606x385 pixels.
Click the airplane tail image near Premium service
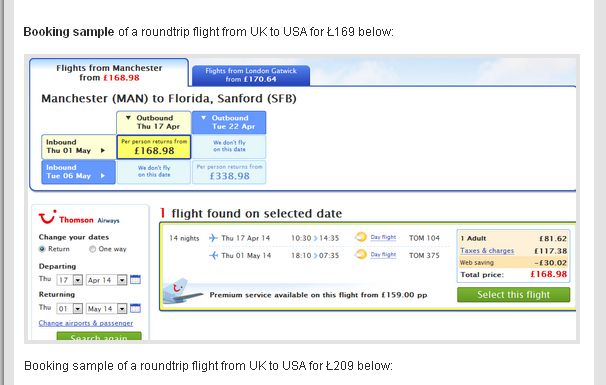tap(182, 292)
